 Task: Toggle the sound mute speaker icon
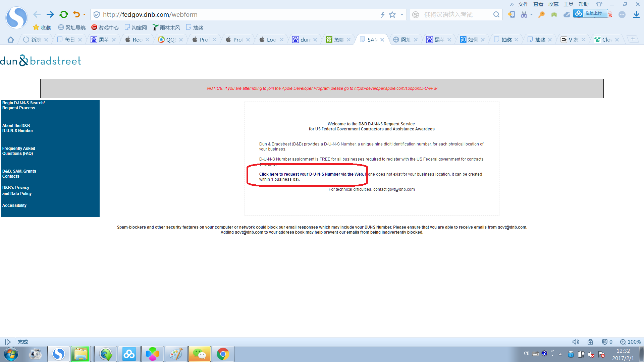pos(576,342)
